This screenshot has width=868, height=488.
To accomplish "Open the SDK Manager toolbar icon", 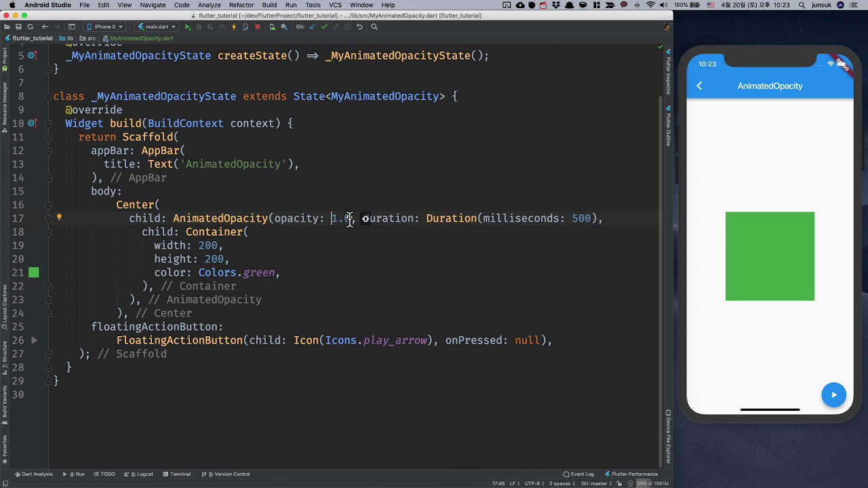I will coord(283,27).
